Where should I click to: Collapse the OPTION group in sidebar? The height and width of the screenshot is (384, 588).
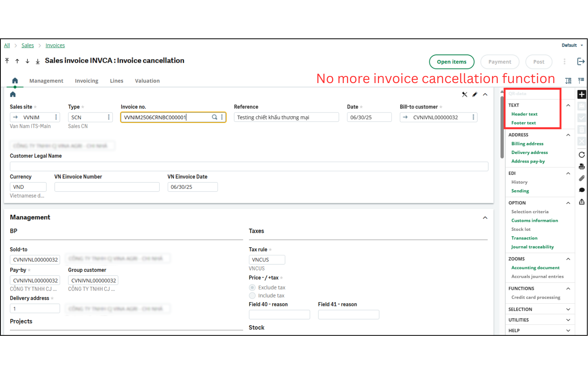point(568,203)
